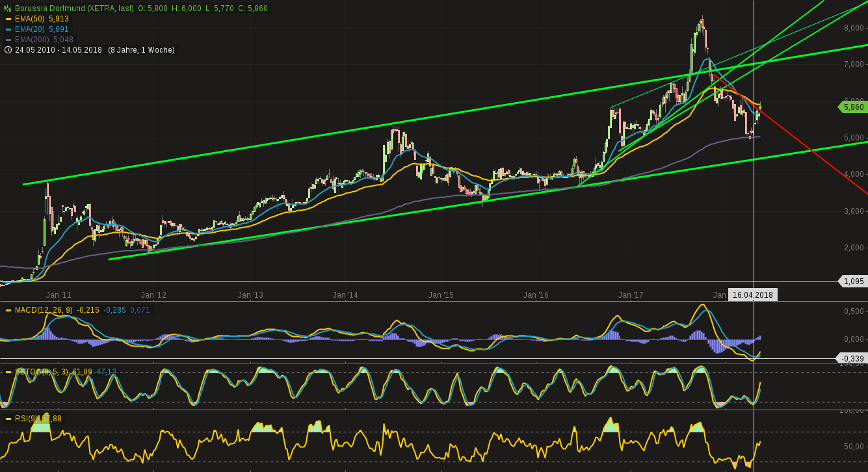This screenshot has width=868, height=472.
Task: Click the SSTOC(9, 5, 3) indicator label
Action: (x=42, y=372)
